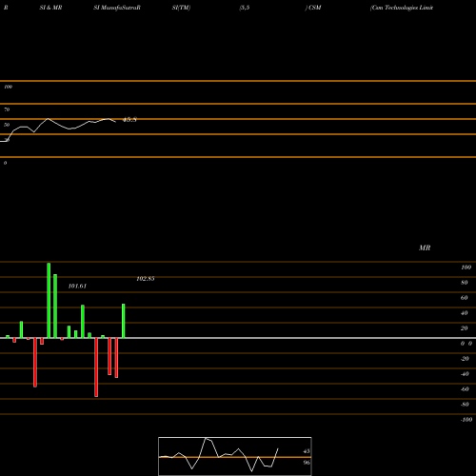Click the 0 label on RSI axis

pyautogui.click(x=5, y=163)
